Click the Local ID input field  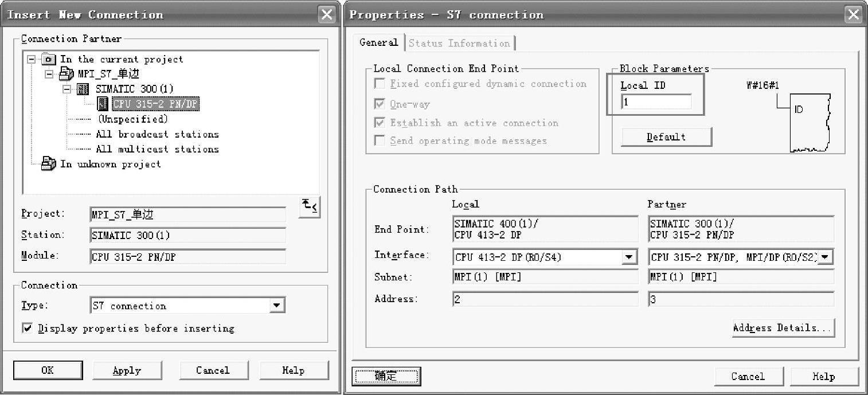656,102
